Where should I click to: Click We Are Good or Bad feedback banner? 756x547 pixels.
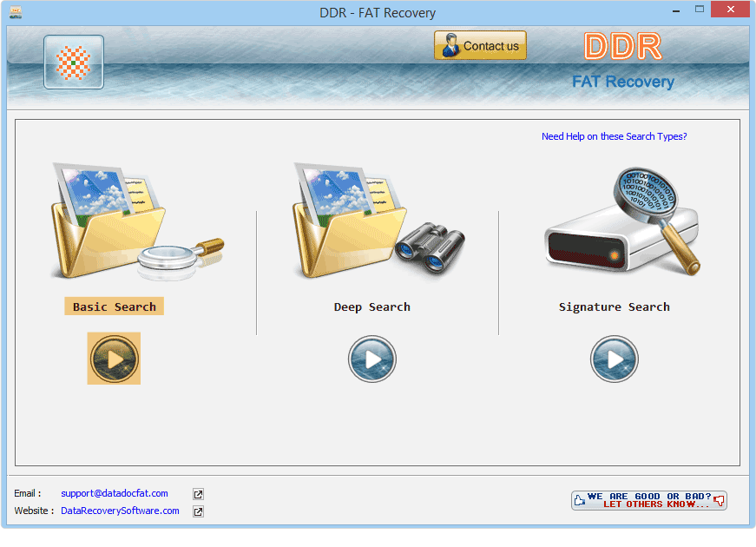point(649,500)
